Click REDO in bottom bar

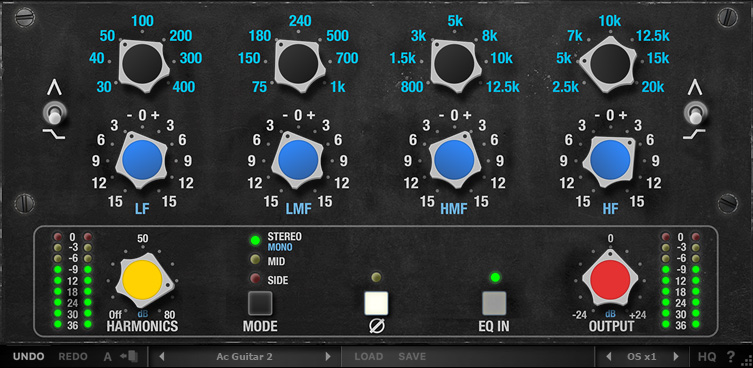pos(73,356)
